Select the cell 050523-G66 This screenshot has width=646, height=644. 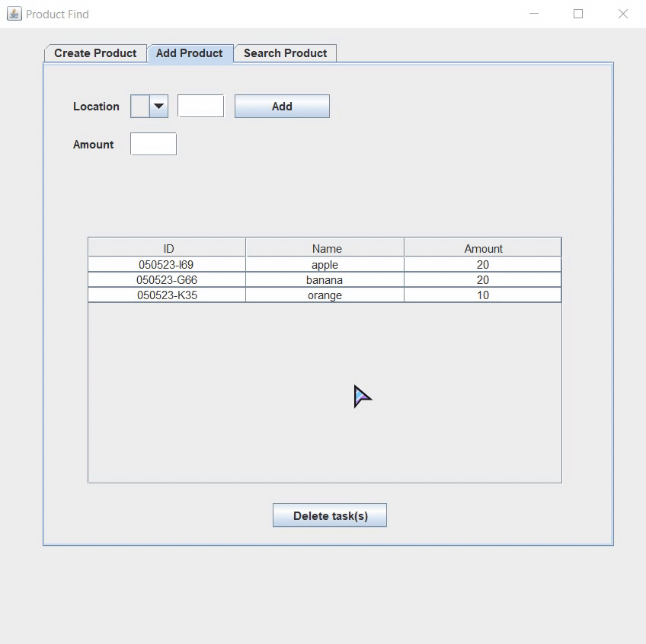pos(167,280)
